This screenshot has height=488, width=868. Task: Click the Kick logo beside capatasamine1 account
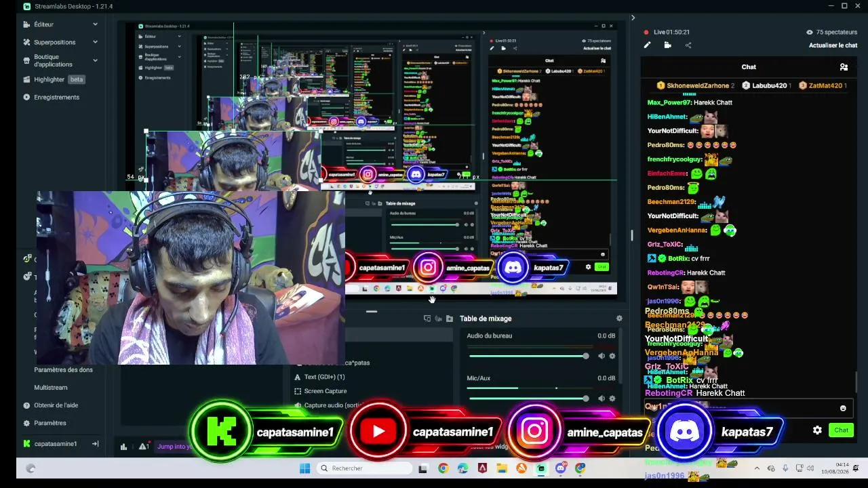(x=26, y=444)
